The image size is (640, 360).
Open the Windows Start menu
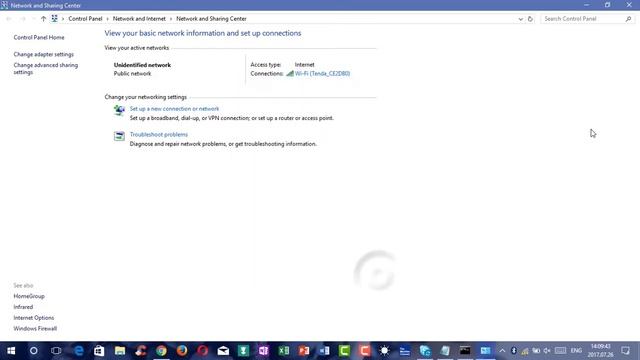[11, 351]
